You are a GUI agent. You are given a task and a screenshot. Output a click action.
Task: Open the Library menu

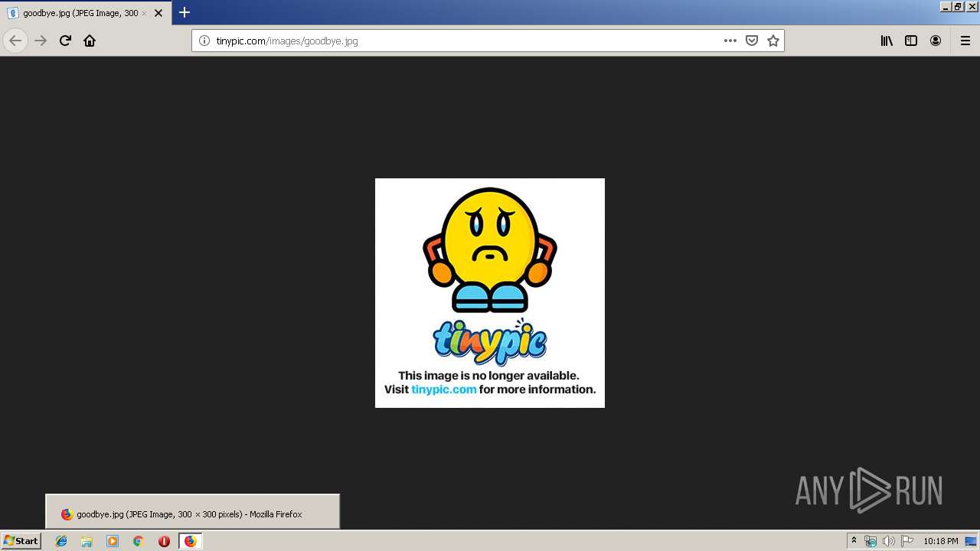(x=887, y=41)
